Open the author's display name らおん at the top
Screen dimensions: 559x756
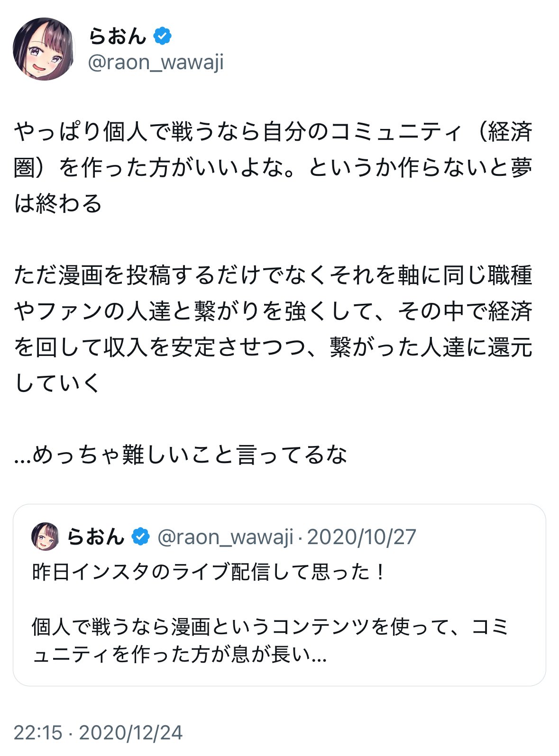(x=117, y=36)
